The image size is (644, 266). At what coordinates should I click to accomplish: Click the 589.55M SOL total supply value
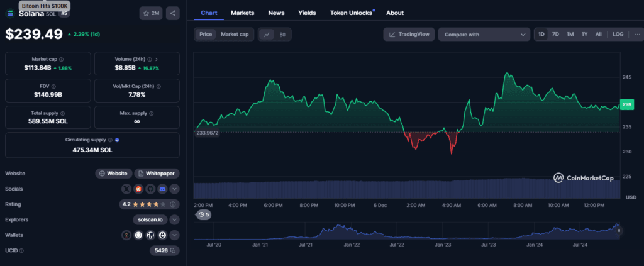48,121
